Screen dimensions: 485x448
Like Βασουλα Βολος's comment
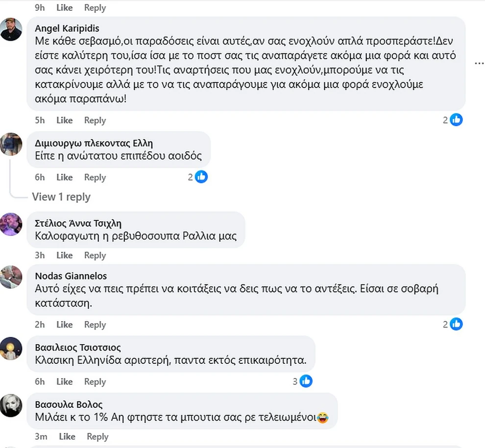pos(67,437)
